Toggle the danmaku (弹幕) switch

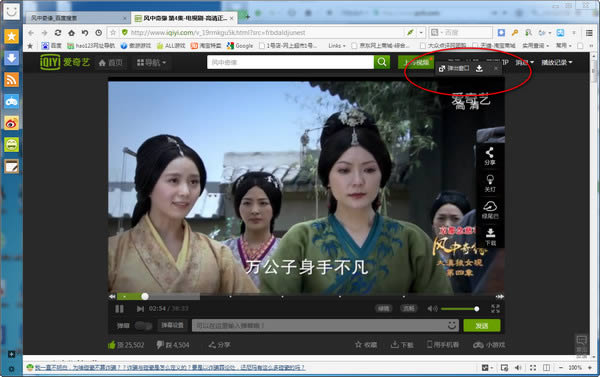143,326
